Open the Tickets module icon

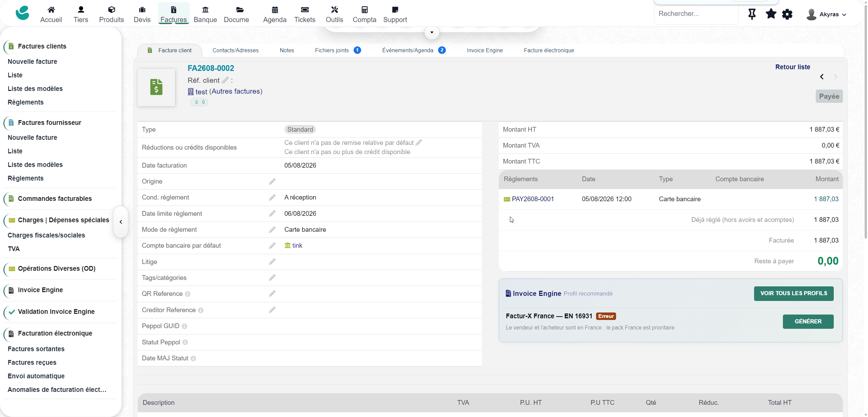(x=305, y=10)
